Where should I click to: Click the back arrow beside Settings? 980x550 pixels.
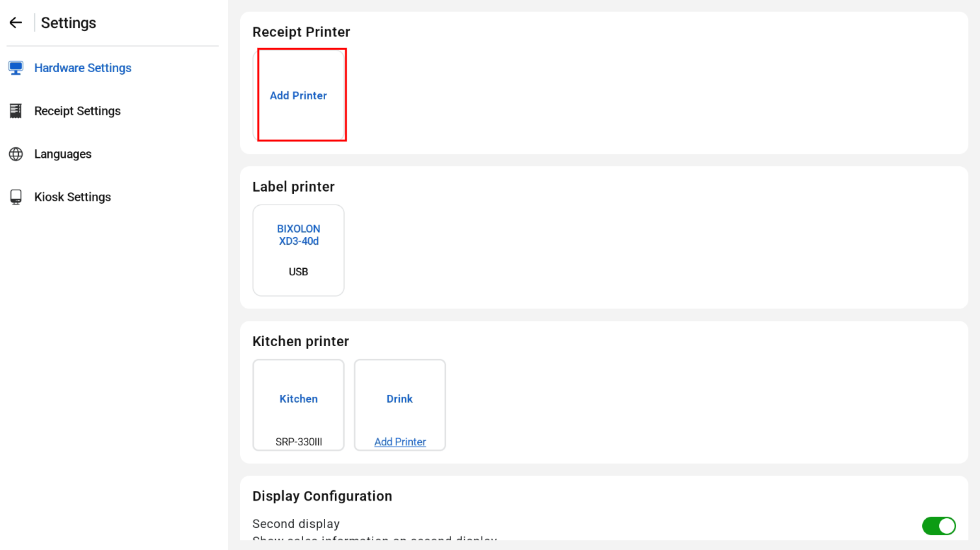(x=16, y=23)
